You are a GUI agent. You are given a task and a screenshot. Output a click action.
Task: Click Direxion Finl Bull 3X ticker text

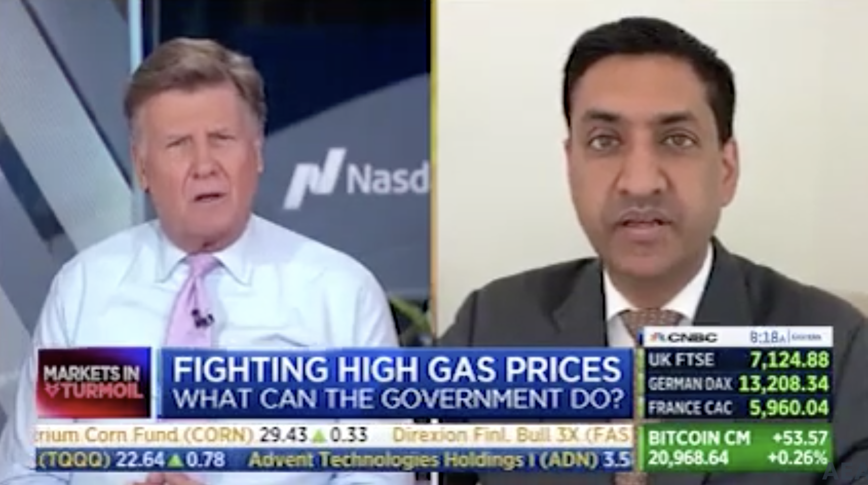(x=512, y=435)
